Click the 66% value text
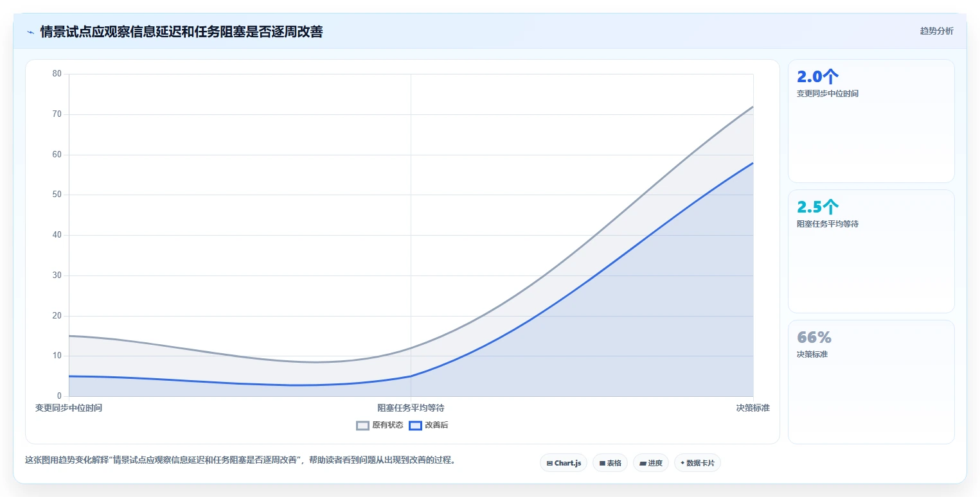 pyautogui.click(x=814, y=338)
